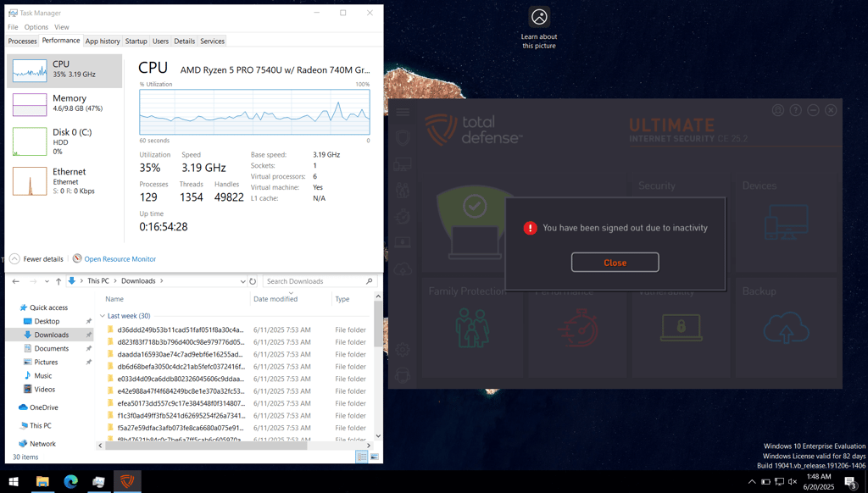The height and width of the screenshot is (493, 868).
Task: Select the Users tab in Task Manager
Action: pos(160,41)
